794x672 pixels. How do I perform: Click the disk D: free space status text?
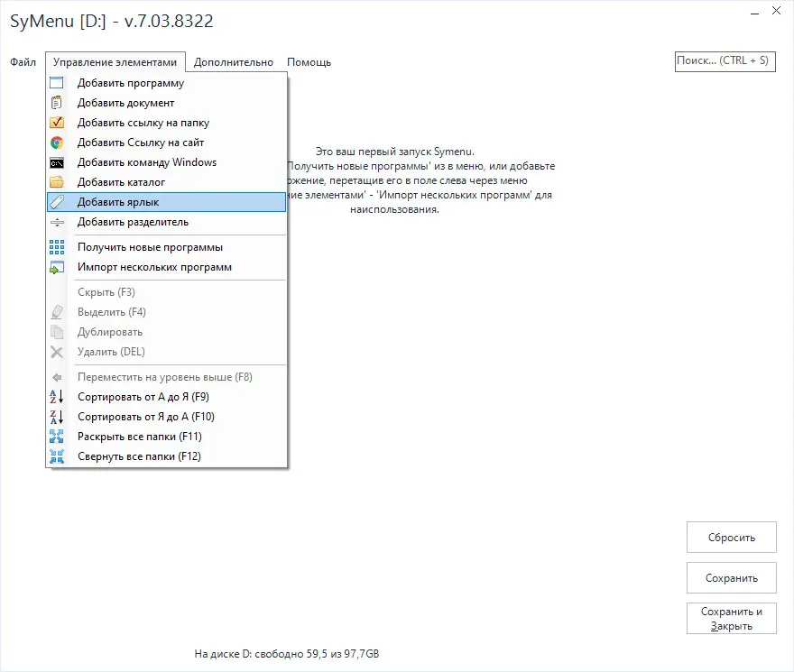(x=287, y=654)
